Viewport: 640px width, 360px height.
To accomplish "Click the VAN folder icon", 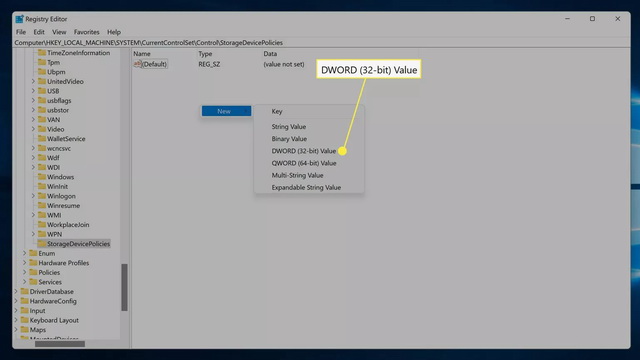I will tap(42, 119).
